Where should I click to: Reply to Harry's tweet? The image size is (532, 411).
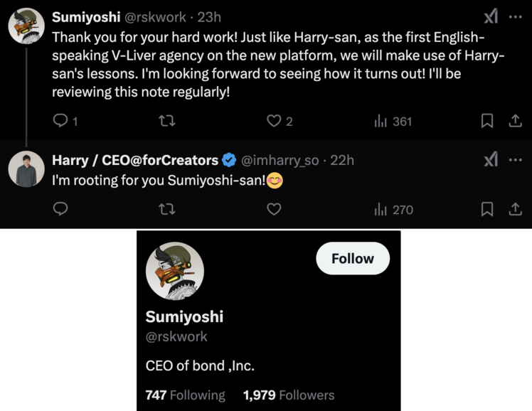(61, 209)
